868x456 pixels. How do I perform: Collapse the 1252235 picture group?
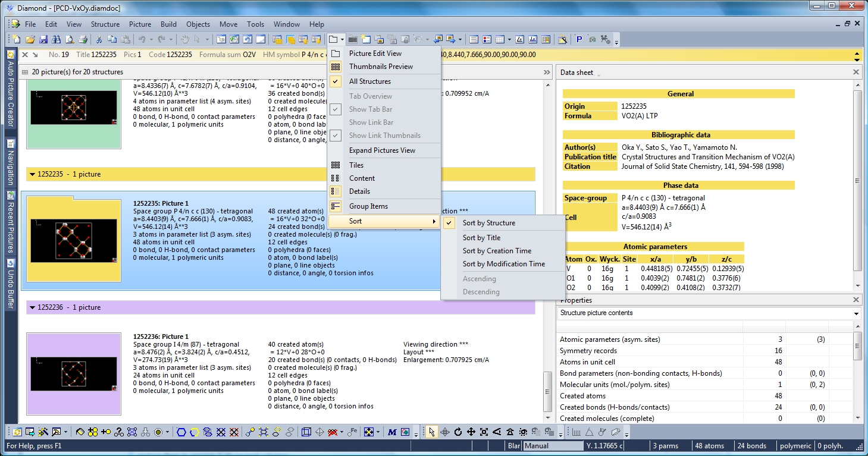[32, 174]
